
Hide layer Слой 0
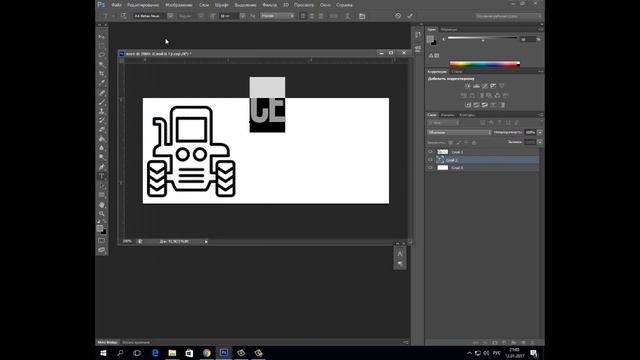(x=430, y=167)
